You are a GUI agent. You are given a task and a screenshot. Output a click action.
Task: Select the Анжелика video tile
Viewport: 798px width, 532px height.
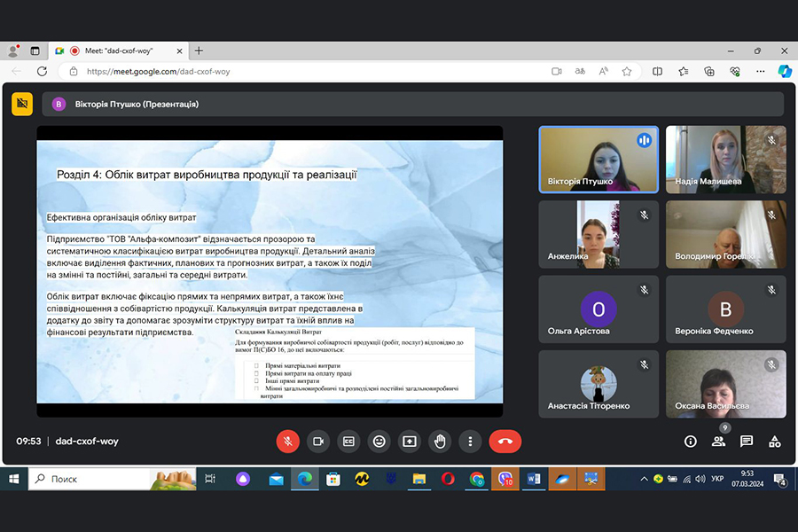[598, 234]
